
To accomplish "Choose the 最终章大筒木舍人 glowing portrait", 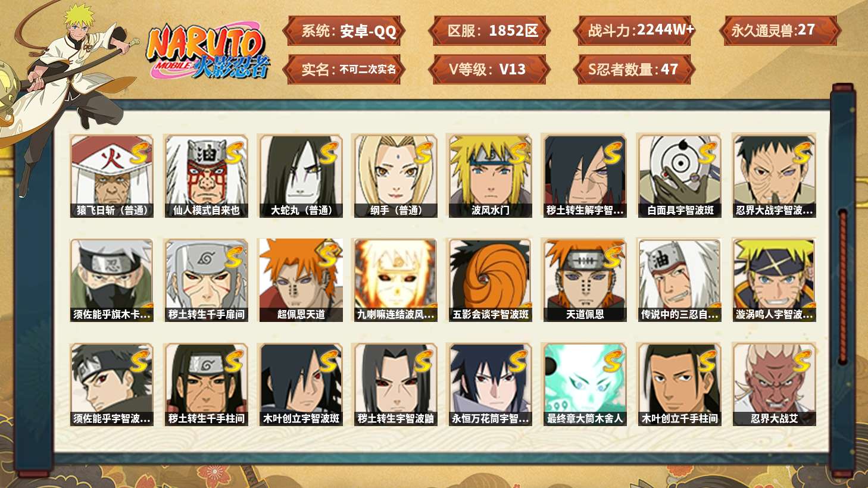I will [x=585, y=384].
